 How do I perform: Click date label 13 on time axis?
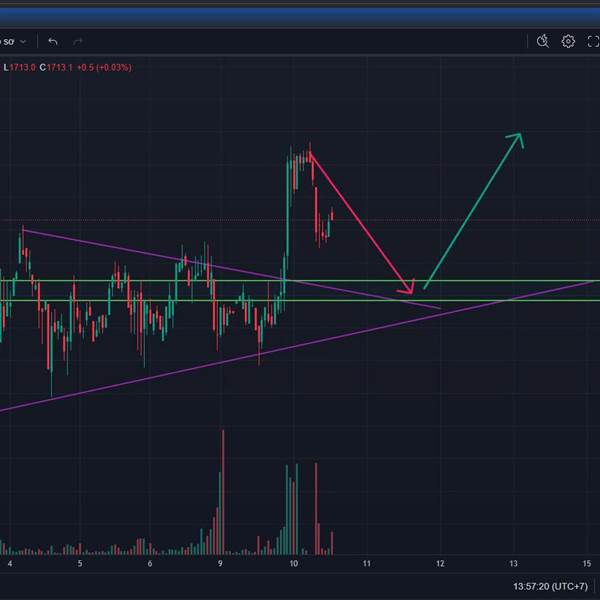(514, 563)
